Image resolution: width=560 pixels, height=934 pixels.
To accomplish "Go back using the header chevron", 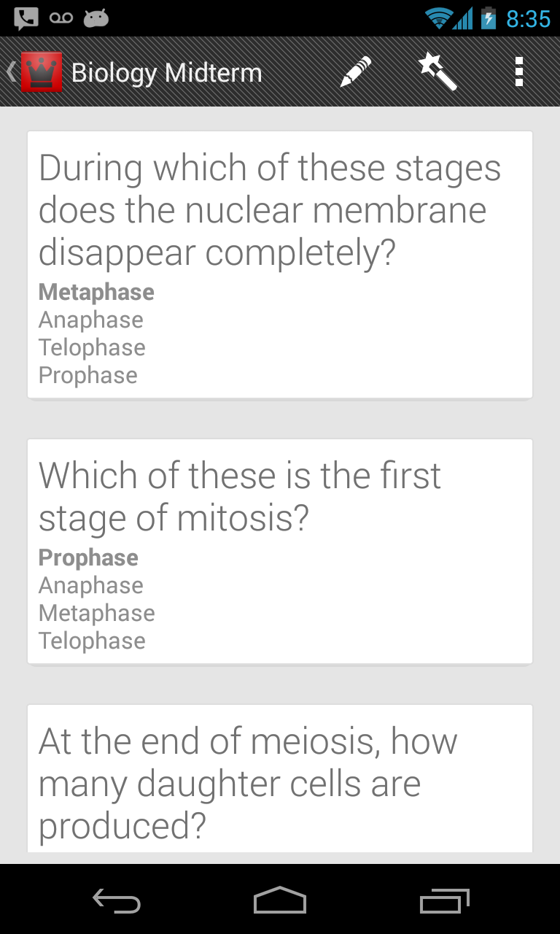I will click(11, 72).
